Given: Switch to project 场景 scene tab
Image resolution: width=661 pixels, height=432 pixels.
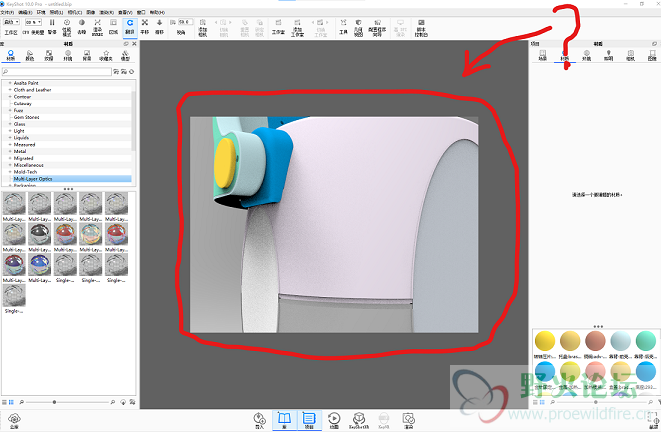Looking at the screenshot, I should (x=543, y=55).
